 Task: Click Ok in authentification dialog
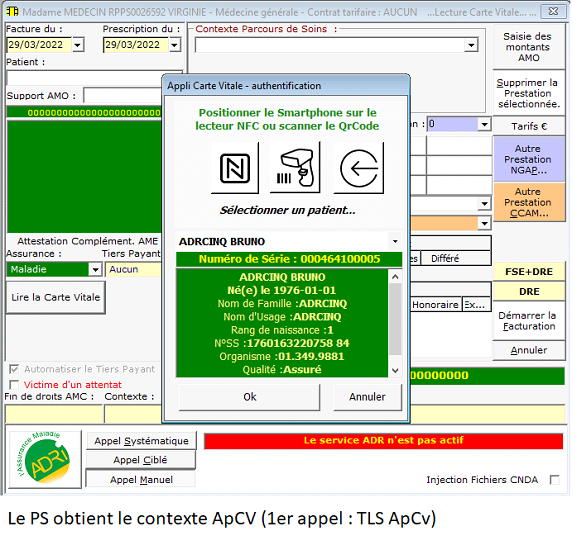[250, 397]
